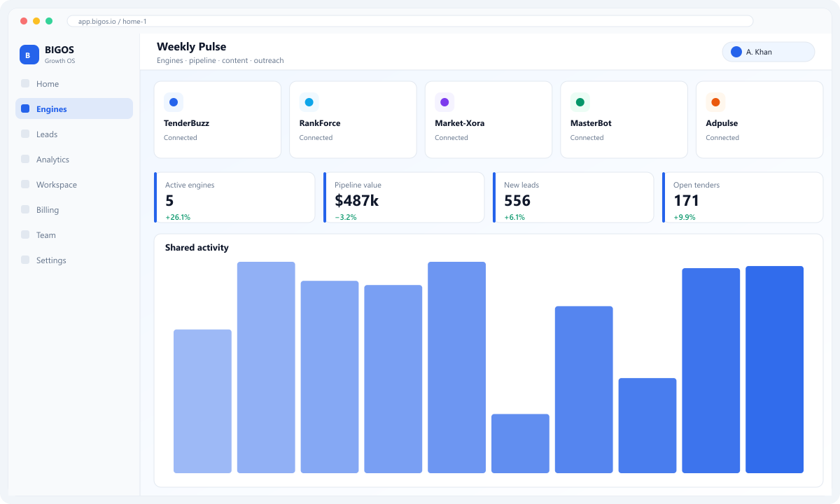Click the RankForce cyan dot icon
Viewport: 840px width, 504px height.
tap(309, 102)
